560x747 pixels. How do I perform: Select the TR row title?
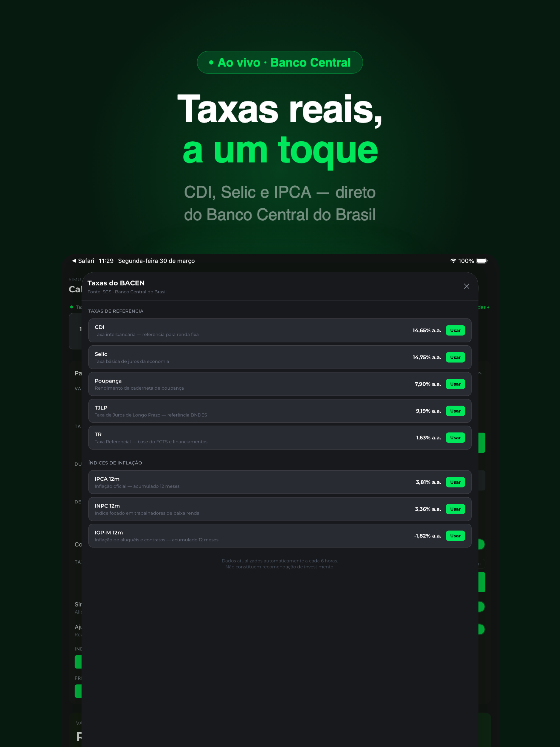tap(98, 434)
